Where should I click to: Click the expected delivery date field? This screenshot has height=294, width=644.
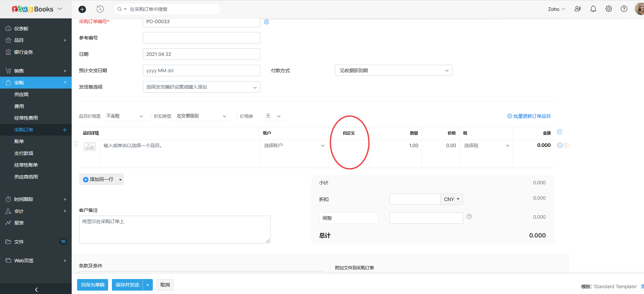[x=201, y=71]
